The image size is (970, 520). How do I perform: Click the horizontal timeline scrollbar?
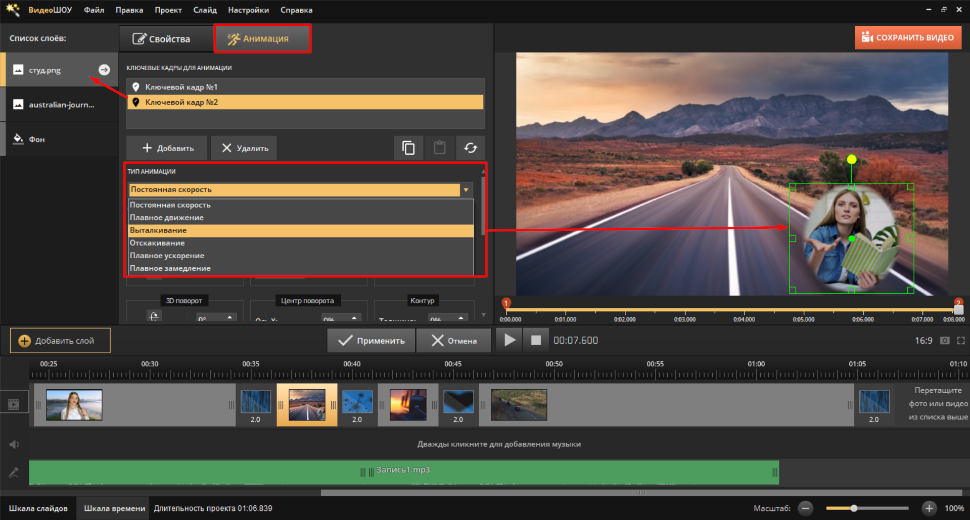[643, 493]
